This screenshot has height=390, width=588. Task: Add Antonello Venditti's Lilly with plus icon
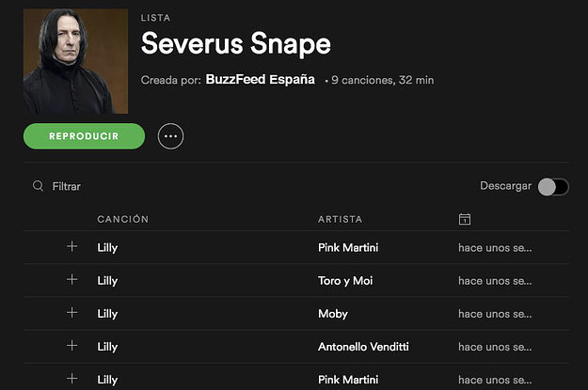point(72,346)
